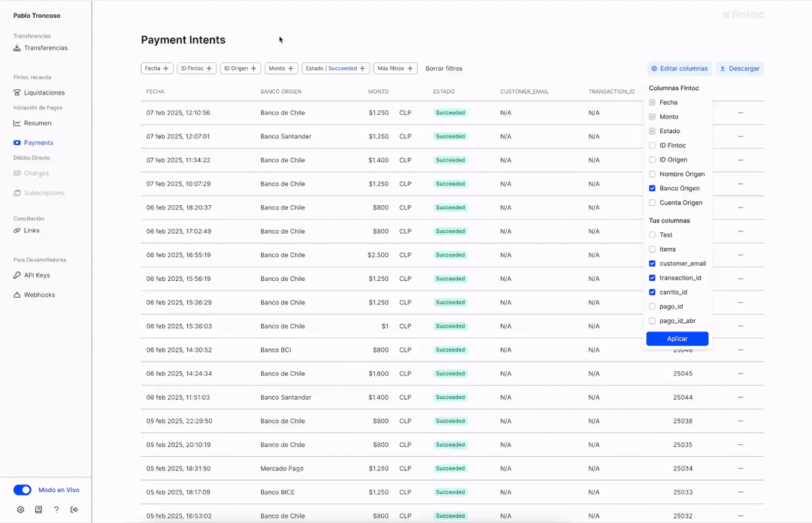Open the documentation book icon
The image size is (812, 523).
(x=38, y=509)
